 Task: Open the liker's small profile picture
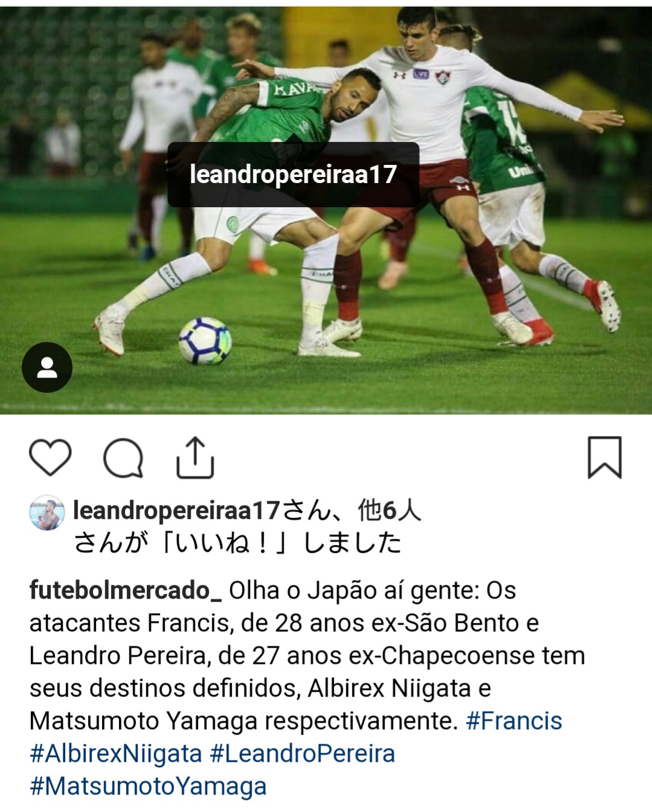point(47,513)
